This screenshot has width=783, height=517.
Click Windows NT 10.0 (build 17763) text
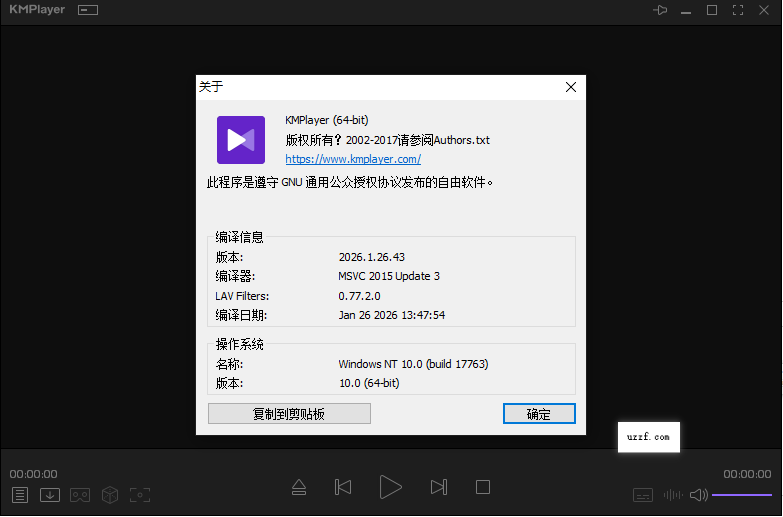(x=413, y=364)
